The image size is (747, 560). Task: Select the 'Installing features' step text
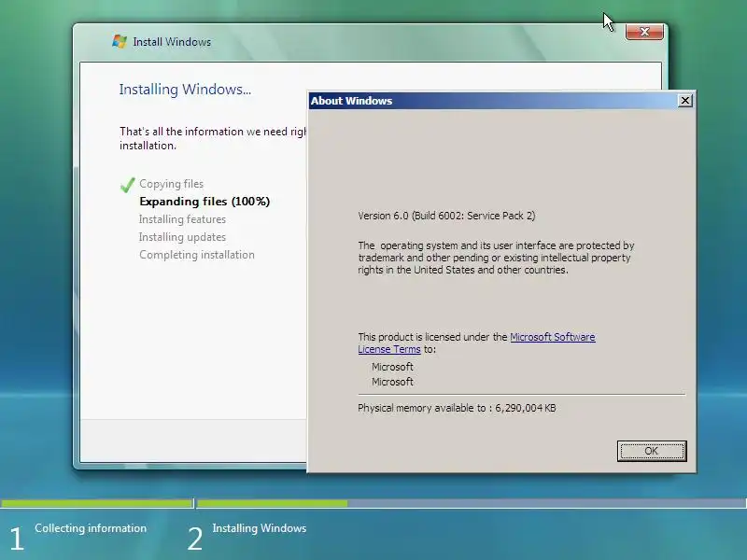[182, 219]
